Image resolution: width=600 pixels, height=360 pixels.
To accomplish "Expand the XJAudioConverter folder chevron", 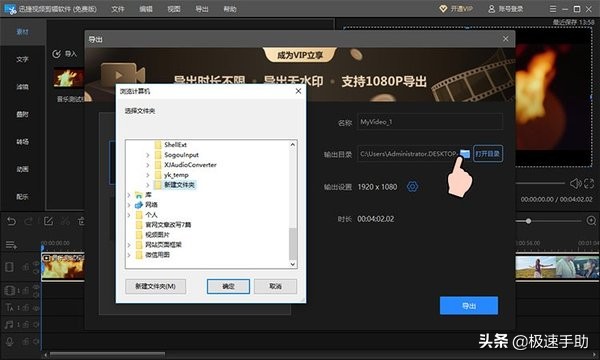I will [x=148, y=165].
